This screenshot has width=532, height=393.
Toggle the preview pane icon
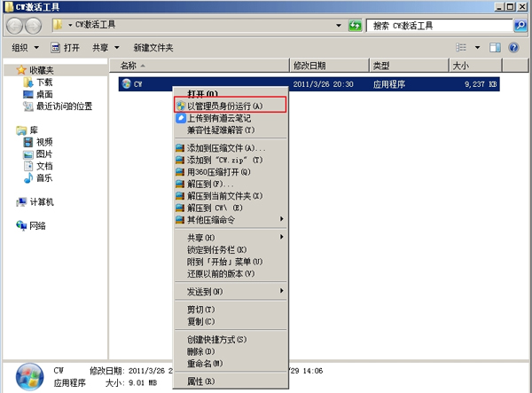(495, 48)
